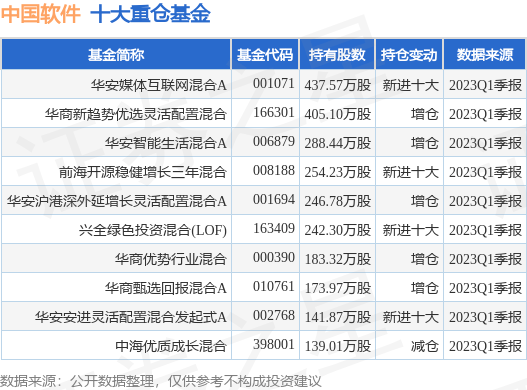The height and width of the screenshot is (390, 527).
Task: Click the 基金简称 column header
Action: pyautogui.click(x=116, y=54)
